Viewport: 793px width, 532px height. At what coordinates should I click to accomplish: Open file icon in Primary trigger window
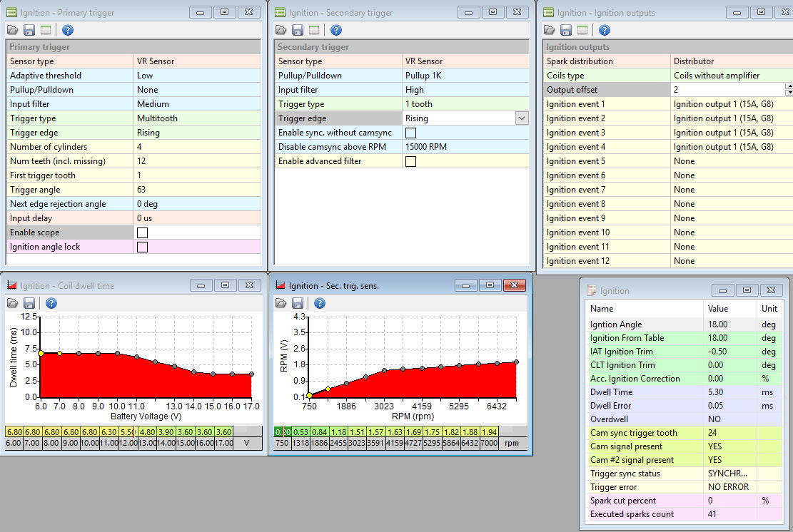[x=13, y=30]
